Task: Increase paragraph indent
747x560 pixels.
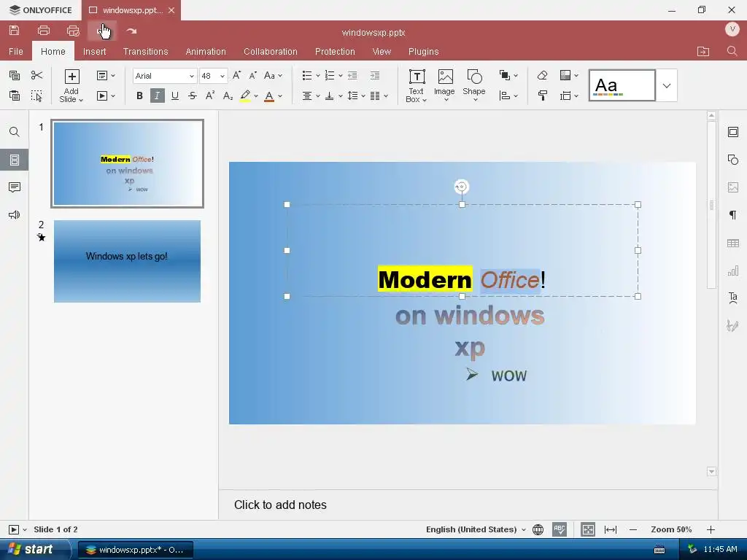Action: (x=375, y=75)
